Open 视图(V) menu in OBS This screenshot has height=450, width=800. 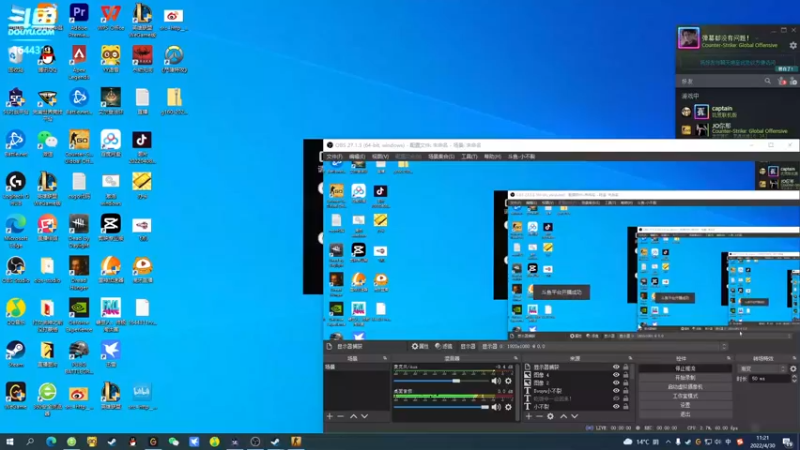380,157
